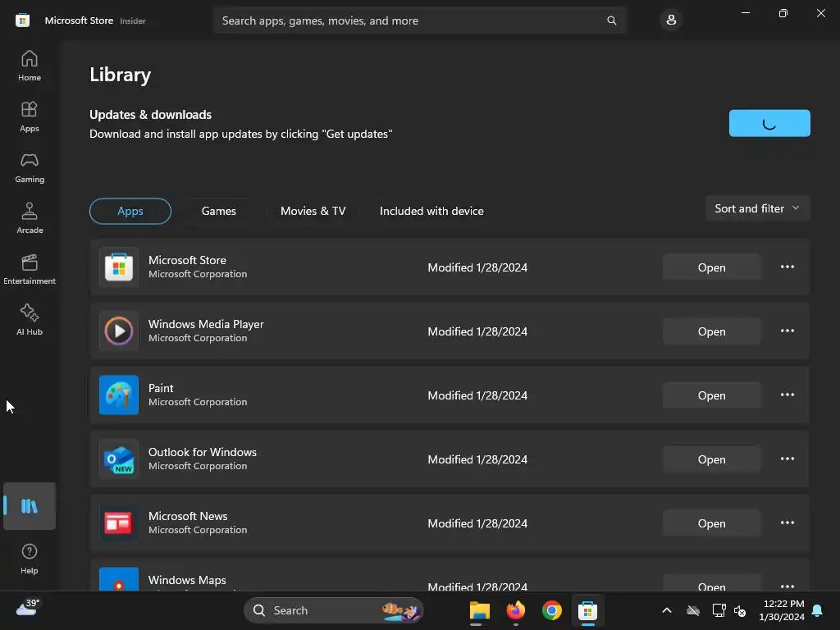
Task: Click the Microsoft Store taskbar icon
Action: (x=587, y=610)
